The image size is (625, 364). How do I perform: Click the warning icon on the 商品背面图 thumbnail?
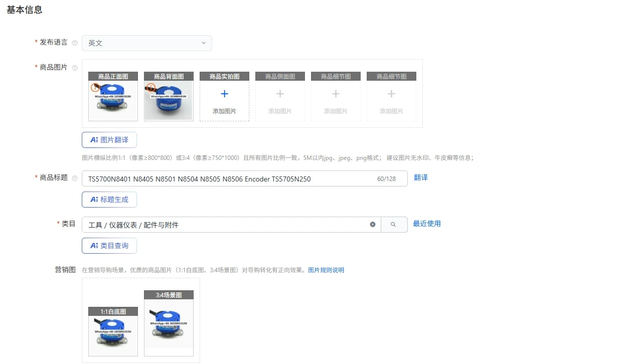click(151, 88)
